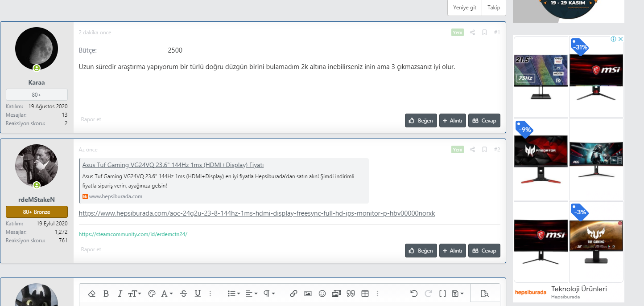The image size is (644, 306).
Task: Open the drafts save dropdown
Action: point(458,294)
